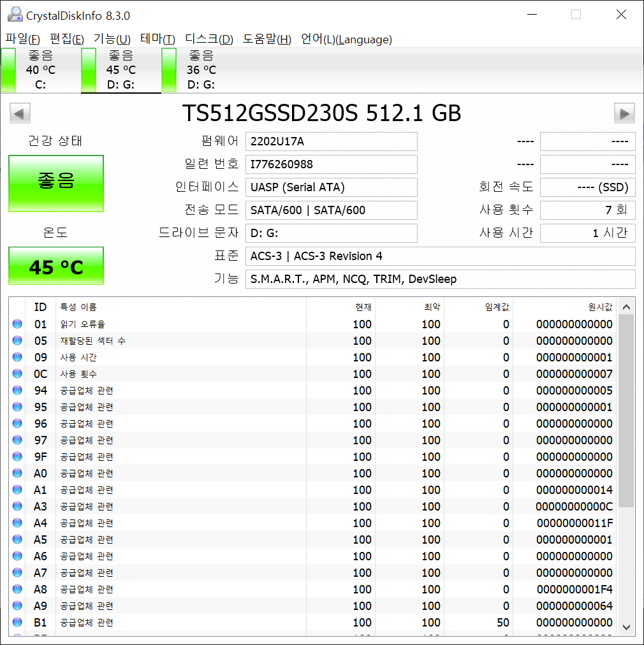Click the status orb for attribute B1

coord(17,623)
